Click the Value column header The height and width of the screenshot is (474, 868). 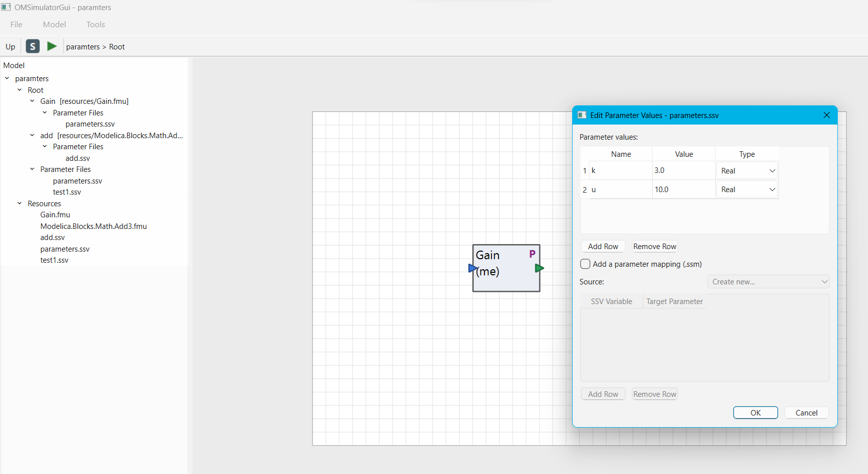click(x=684, y=154)
